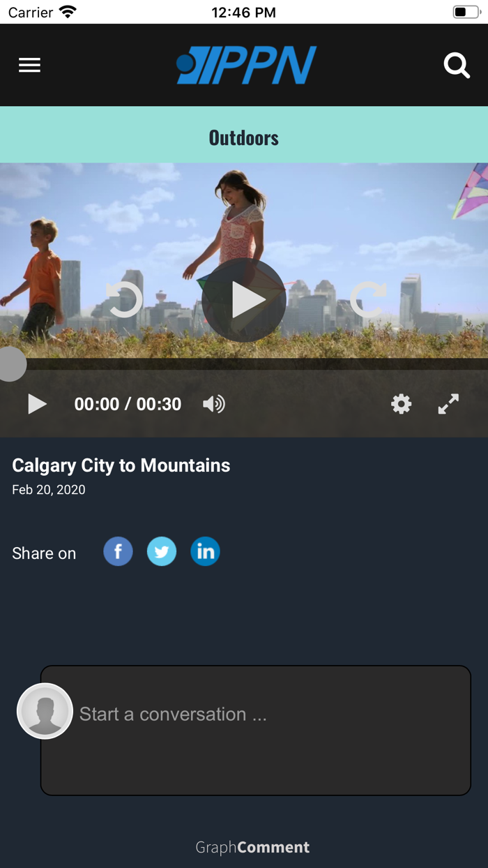Image resolution: width=488 pixels, height=868 pixels.
Task: Rewind using the replay arrow icon
Action: (x=124, y=299)
